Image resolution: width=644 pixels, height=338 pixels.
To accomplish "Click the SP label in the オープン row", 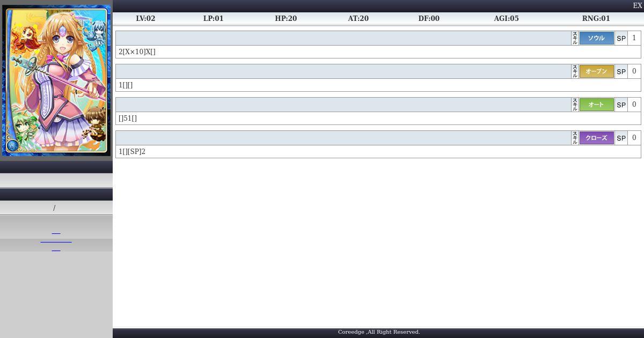I will (621, 71).
